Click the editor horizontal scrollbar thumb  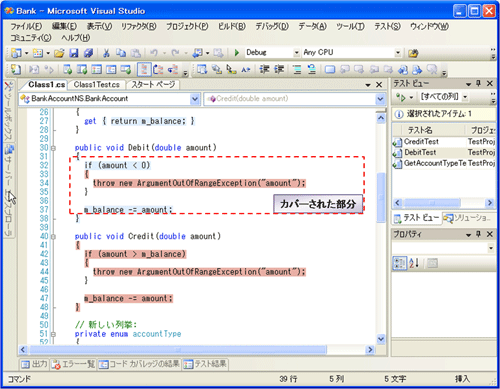click(x=178, y=350)
